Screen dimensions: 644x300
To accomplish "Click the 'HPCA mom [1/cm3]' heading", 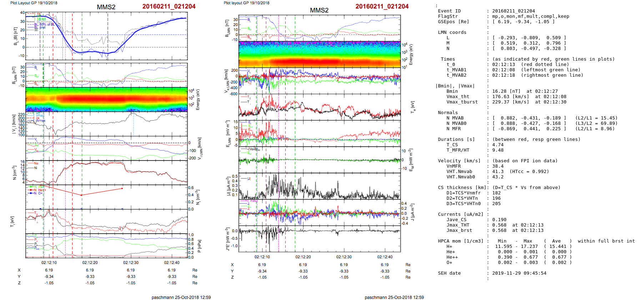I will point(461,241).
